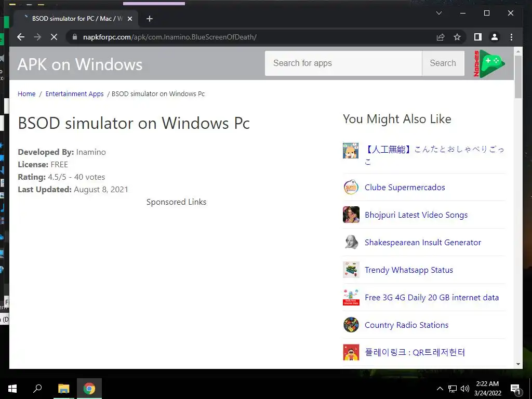The height and width of the screenshot is (399, 532).
Task: Click the Search for apps field
Action: pos(343,63)
